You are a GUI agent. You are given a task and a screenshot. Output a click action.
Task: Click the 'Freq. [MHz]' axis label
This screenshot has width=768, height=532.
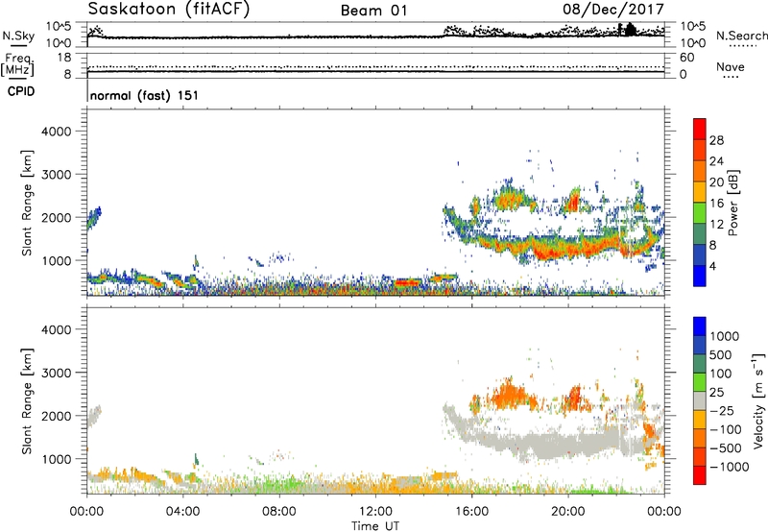tap(17, 65)
